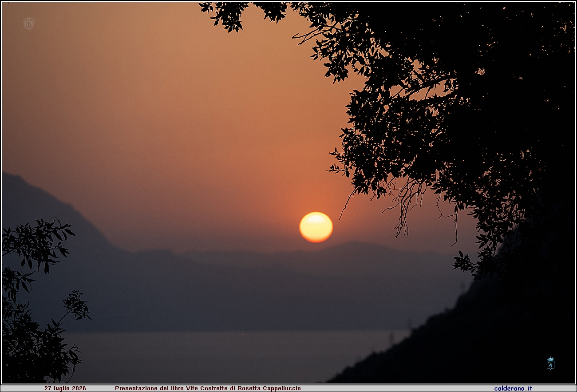The width and height of the screenshot is (577, 392).
Task: Select the caption "Presentazione del libro Vite Costrette"
Action: 172,388
